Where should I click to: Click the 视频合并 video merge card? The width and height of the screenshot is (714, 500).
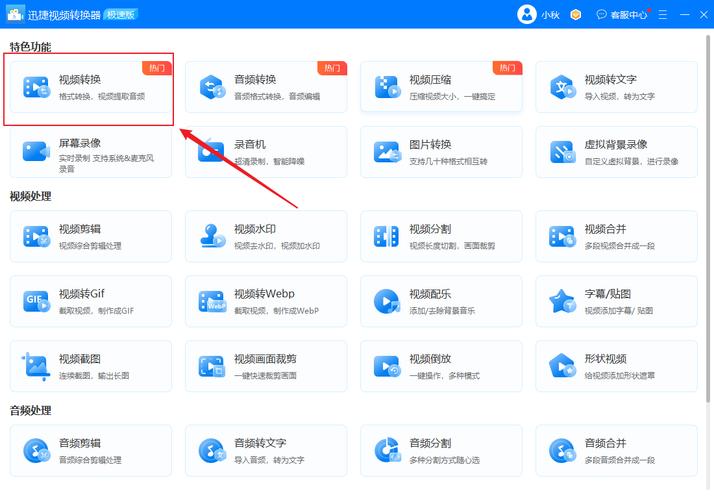[x=615, y=236]
